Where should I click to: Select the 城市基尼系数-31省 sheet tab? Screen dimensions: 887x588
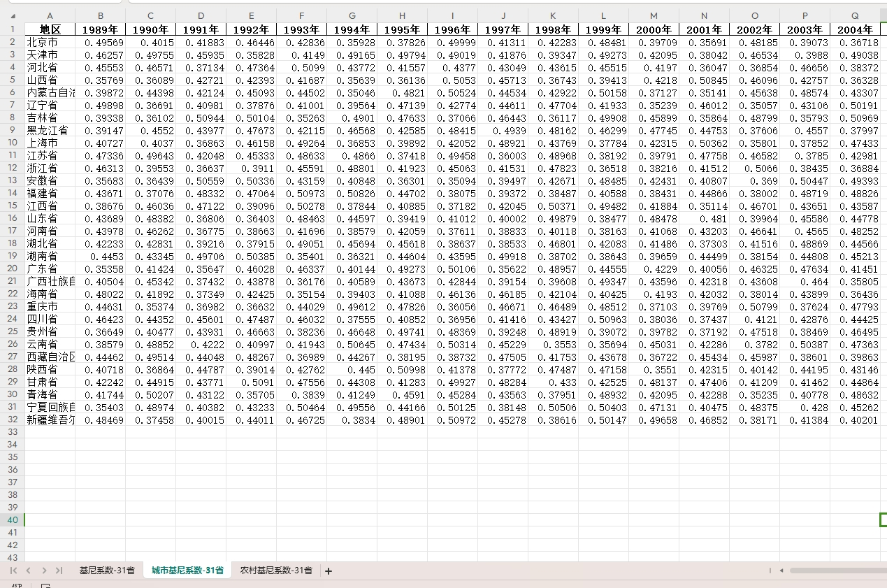[x=187, y=571]
